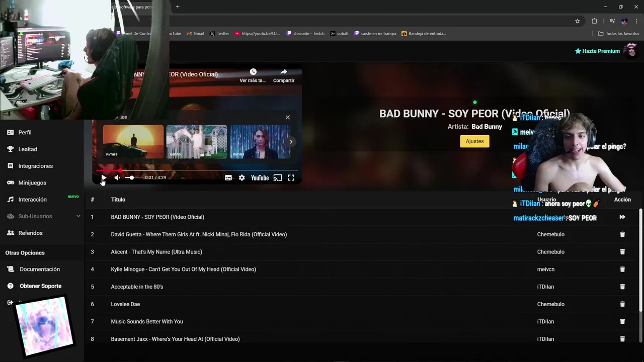Image resolution: width=644 pixels, height=362 pixels.
Task: Click Título column header
Action: [118, 200]
